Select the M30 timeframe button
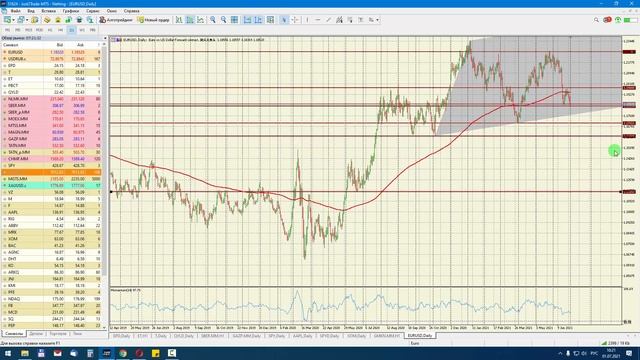The height and width of the screenshot is (360, 640). coord(39,30)
